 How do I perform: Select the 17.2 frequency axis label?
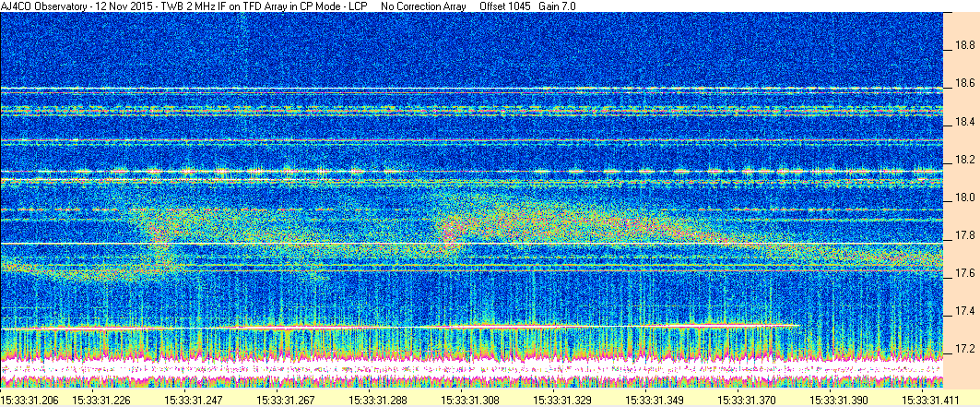click(964, 349)
